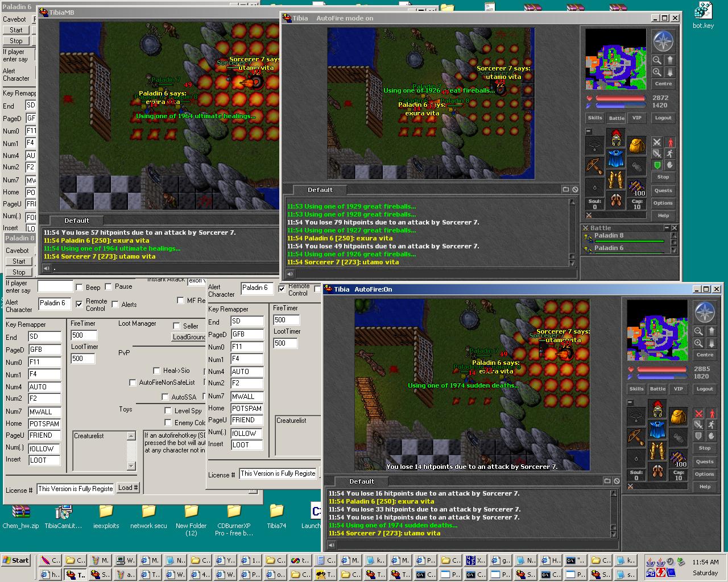Enable the Pause checkbox in Paladin 8 bot

point(108,288)
